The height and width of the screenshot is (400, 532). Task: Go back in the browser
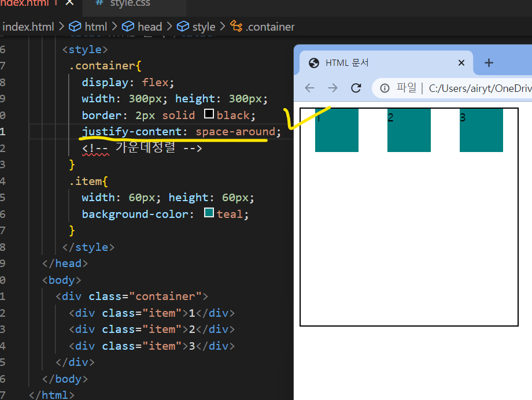[x=309, y=88]
